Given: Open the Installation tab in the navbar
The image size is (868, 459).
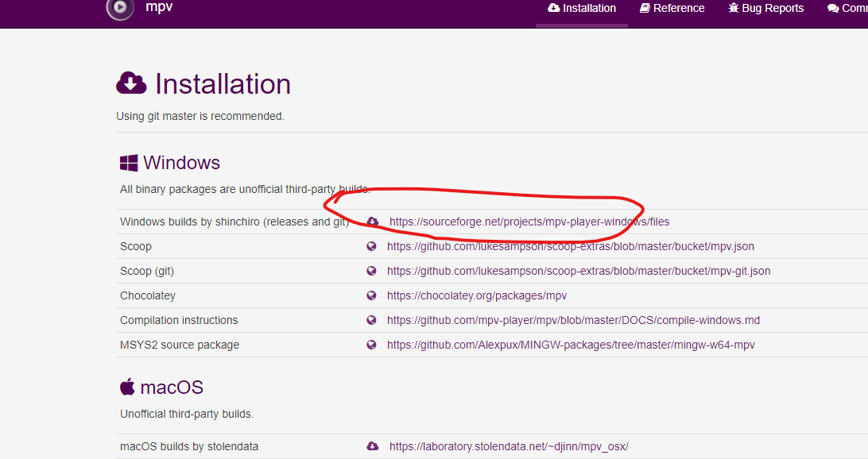Looking at the screenshot, I should point(582,9).
